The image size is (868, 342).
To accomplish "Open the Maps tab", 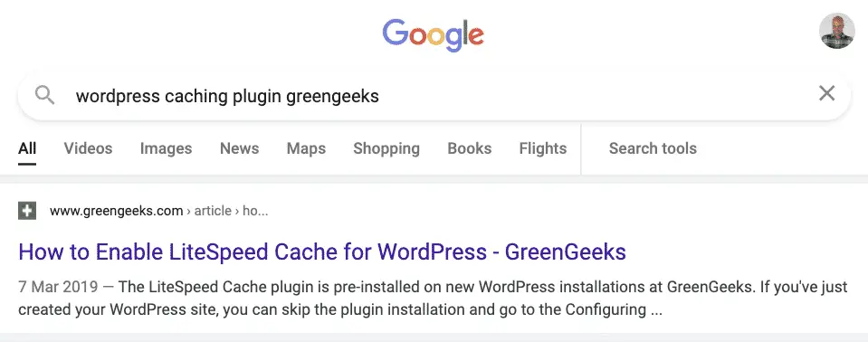I will coord(306,148).
